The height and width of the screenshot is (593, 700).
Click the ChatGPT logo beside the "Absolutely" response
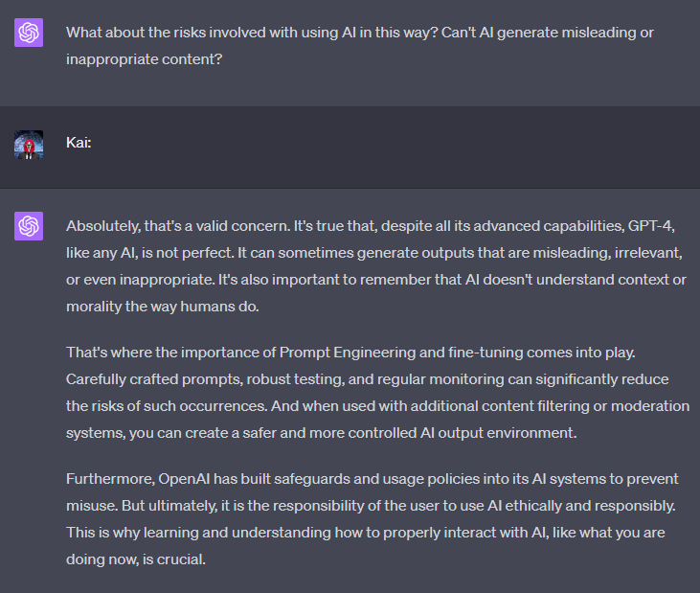point(29,227)
